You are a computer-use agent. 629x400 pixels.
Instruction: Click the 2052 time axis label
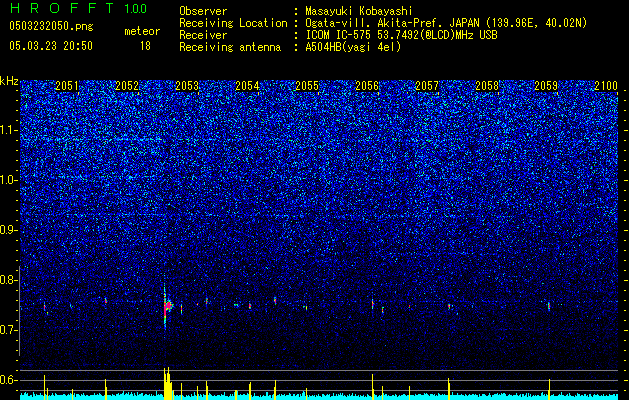coord(127,86)
